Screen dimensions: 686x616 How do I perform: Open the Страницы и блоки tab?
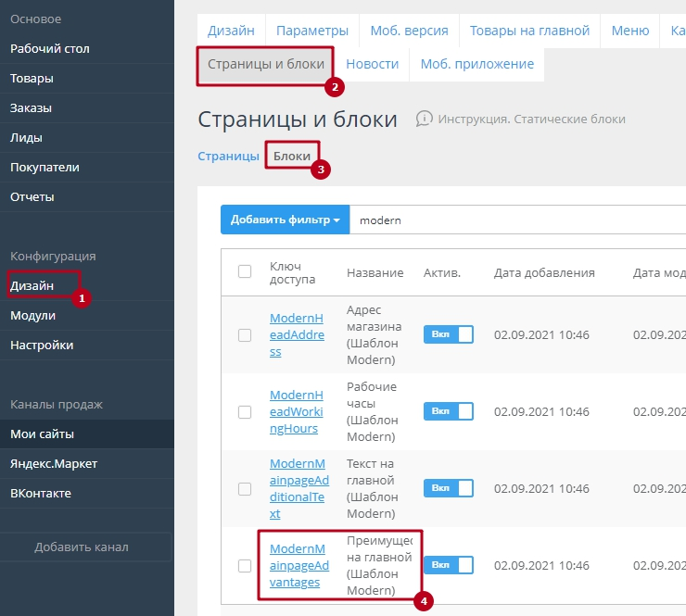tap(265, 65)
